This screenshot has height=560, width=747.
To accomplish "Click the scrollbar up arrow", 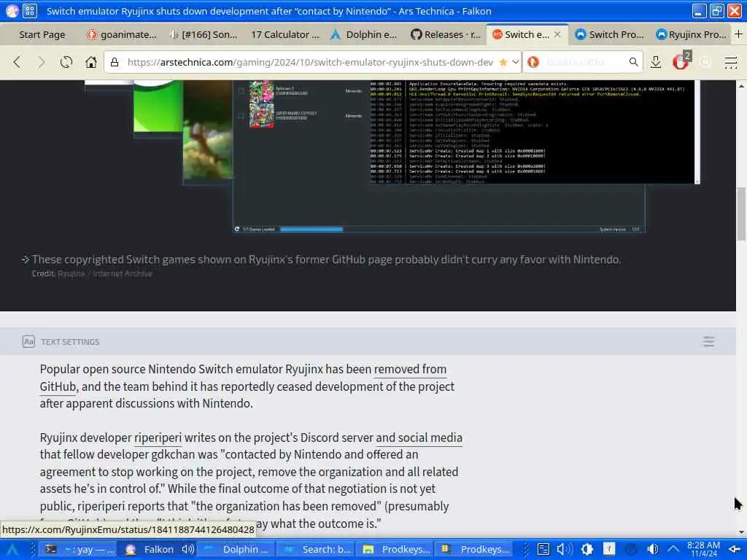I will tap(741, 86).
